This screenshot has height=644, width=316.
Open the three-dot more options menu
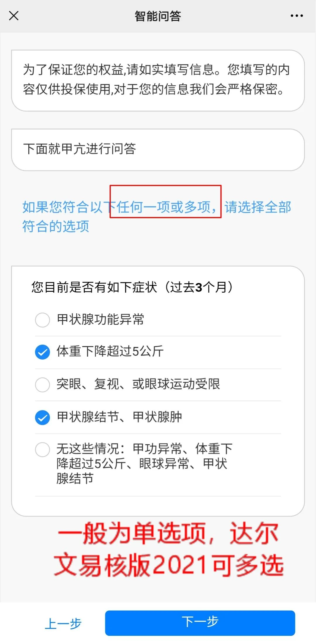[x=297, y=16]
